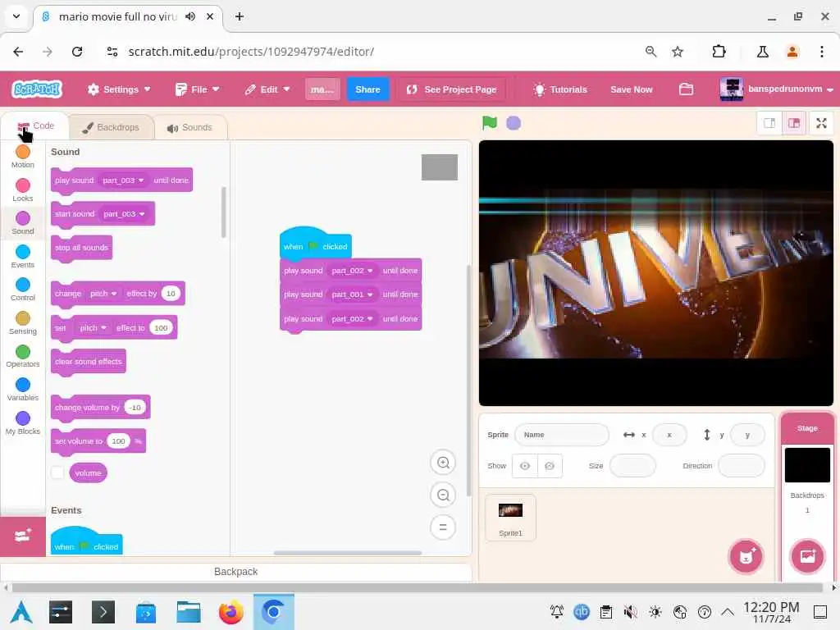
Task: Open Firefox from the taskbar
Action: (x=231, y=611)
